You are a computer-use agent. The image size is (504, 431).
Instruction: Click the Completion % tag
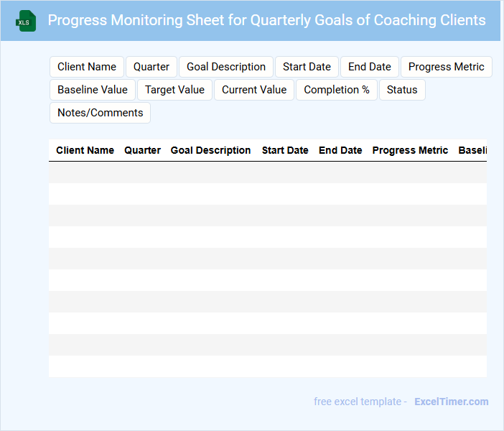[x=337, y=90]
